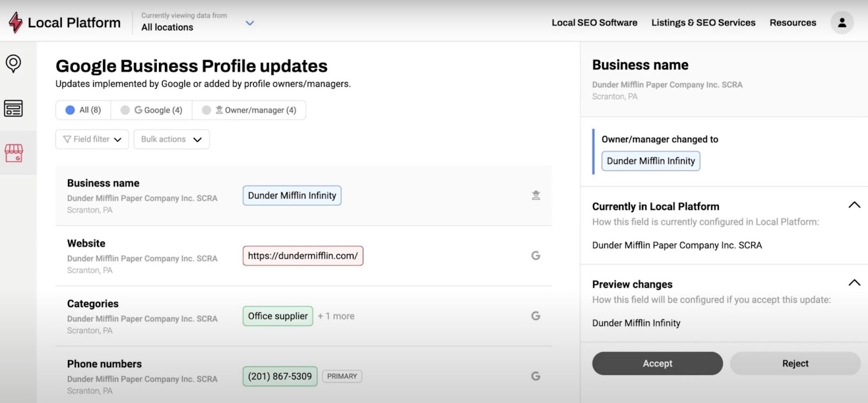
Task: Click the owner/manager icon in Business name row
Action: [535, 195]
